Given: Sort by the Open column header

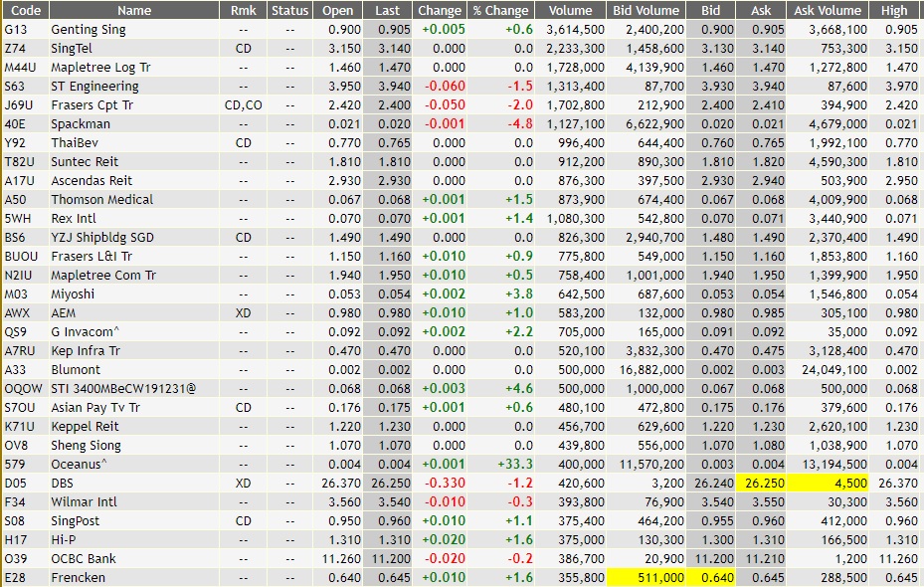Looking at the screenshot, I should (337, 10).
